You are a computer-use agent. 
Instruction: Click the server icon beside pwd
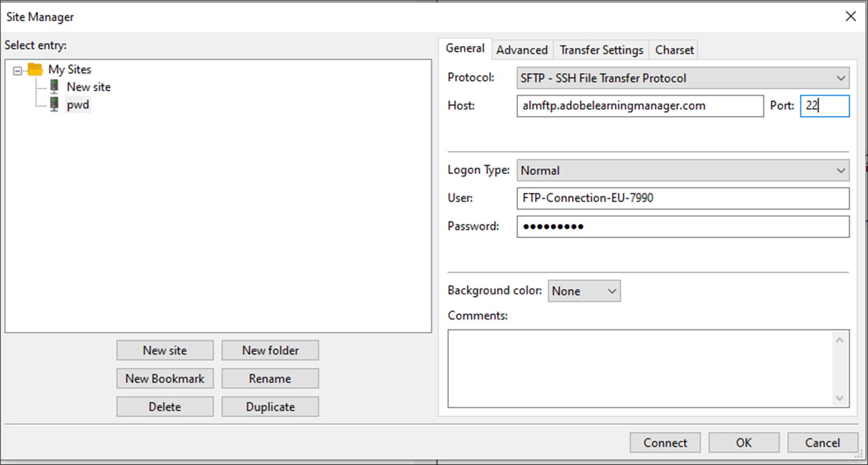54,105
